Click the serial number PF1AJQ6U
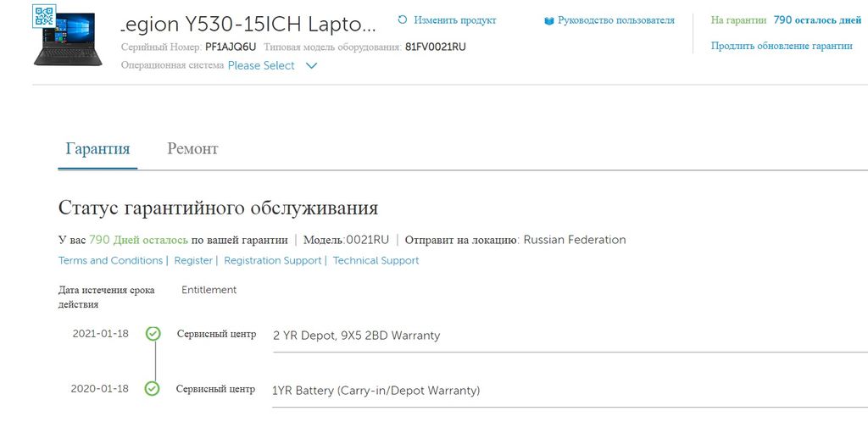 point(231,47)
